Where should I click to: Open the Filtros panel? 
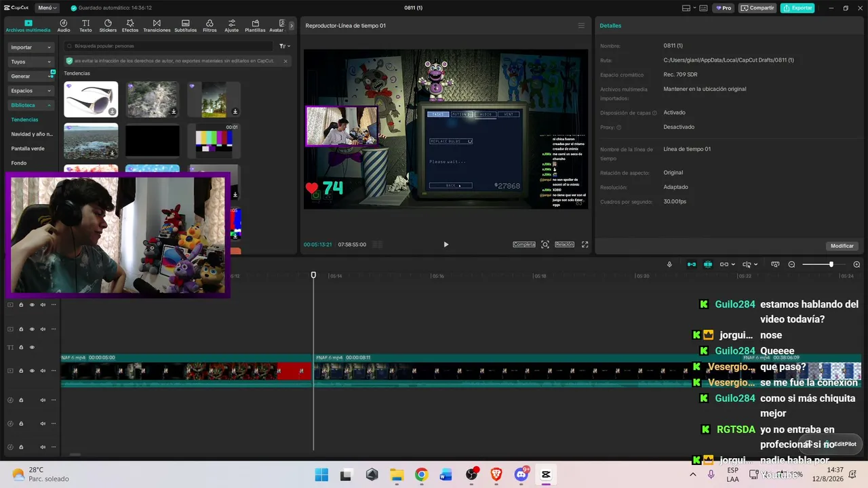tap(210, 26)
